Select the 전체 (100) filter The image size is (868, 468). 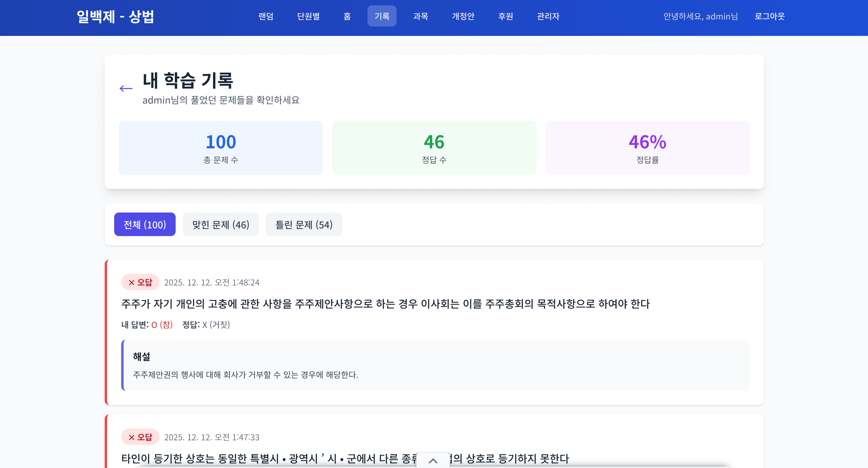(x=144, y=224)
